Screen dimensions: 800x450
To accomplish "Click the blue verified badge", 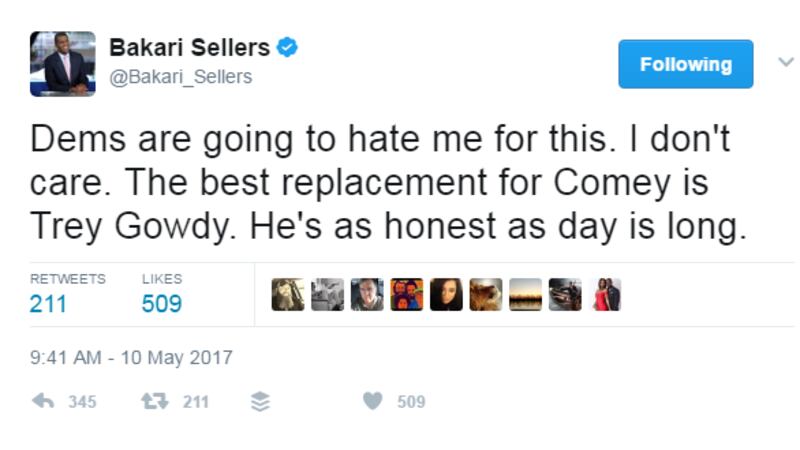I will coord(287,47).
